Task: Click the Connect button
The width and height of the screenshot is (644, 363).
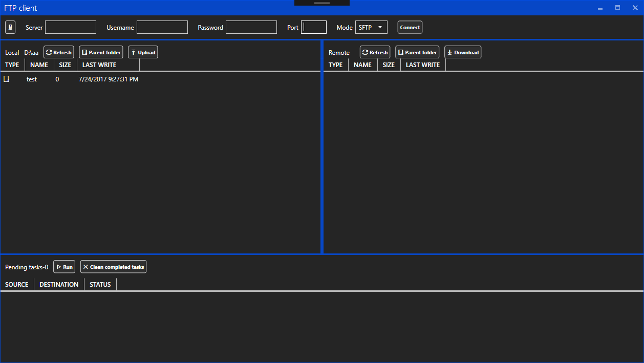Action: pyautogui.click(x=410, y=27)
